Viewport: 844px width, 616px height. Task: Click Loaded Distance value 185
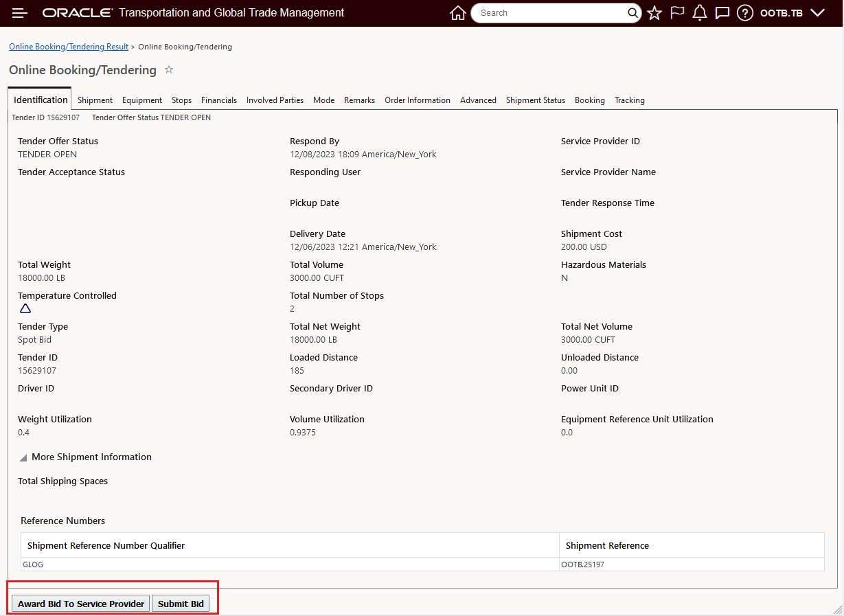coord(297,371)
